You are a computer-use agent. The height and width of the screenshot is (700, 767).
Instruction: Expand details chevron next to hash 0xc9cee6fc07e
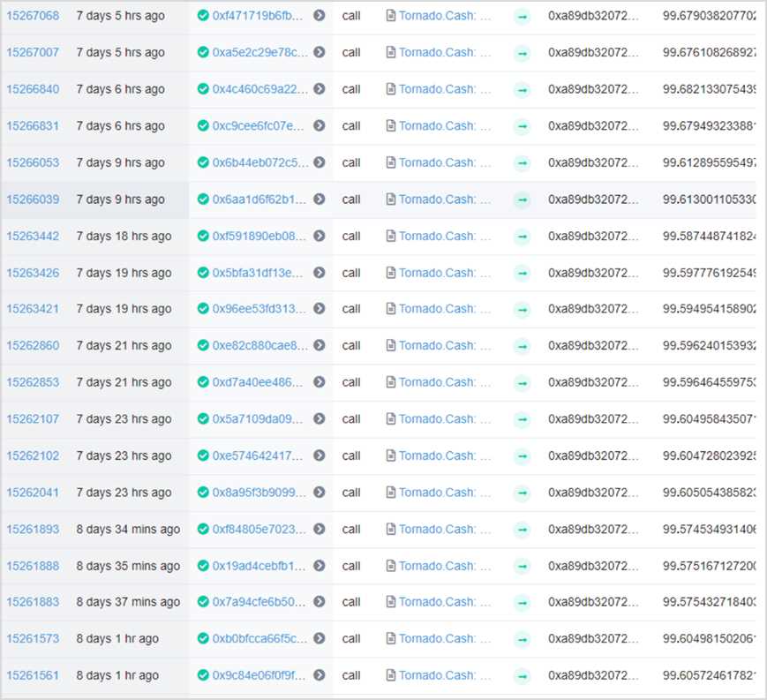(320, 126)
